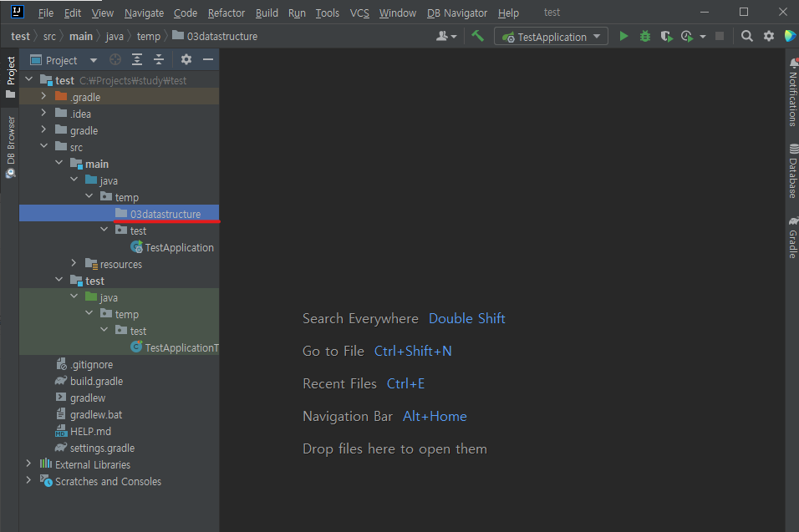Screen dimensions: 799x532
Task: Open the Gradle tool window
Action: point(793,238)
